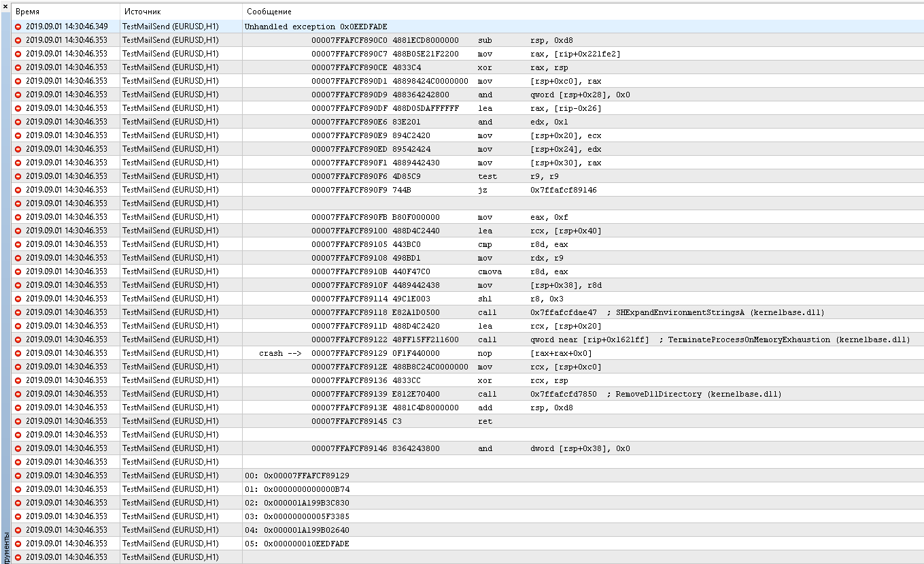The image size is (924, 564).
Task: Click the error icon on the TerminateProcessOnMemoryExhaustion row
Action: [17, 339]
